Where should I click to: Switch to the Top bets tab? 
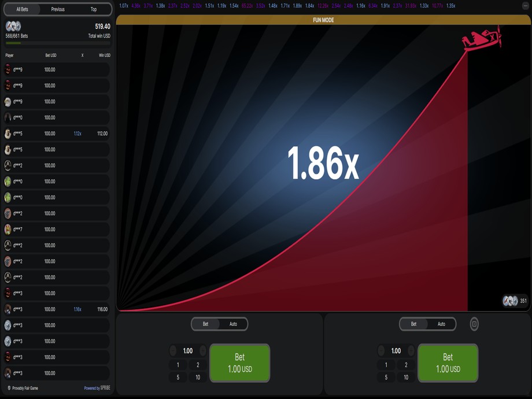[x=94, y=9]
